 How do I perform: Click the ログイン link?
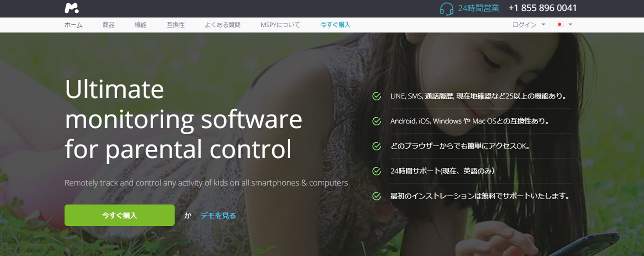tap(524, 24)
